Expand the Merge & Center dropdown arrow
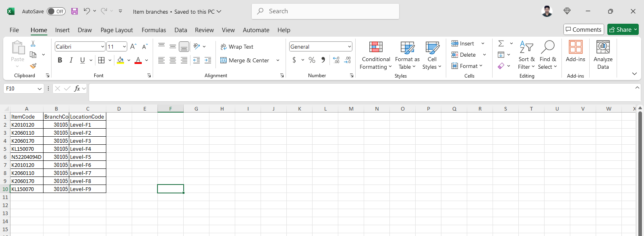 pyautogui.click(x=278, y=60)
